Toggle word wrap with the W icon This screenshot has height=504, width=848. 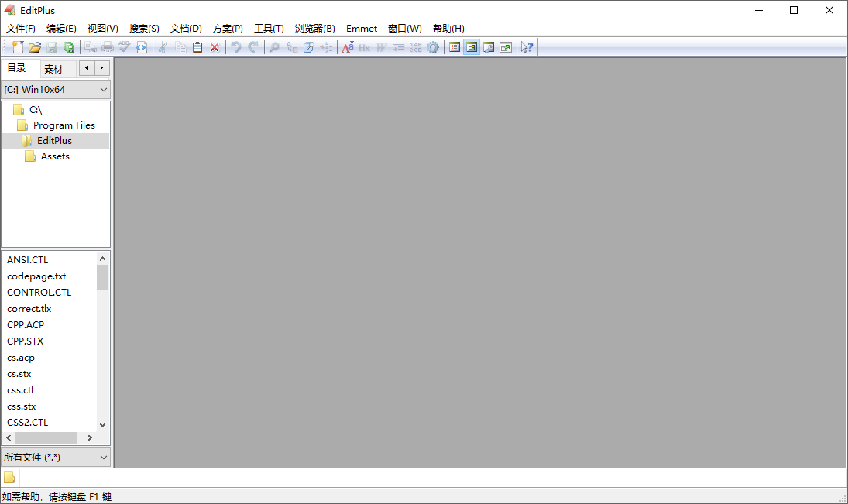[381, 47]
